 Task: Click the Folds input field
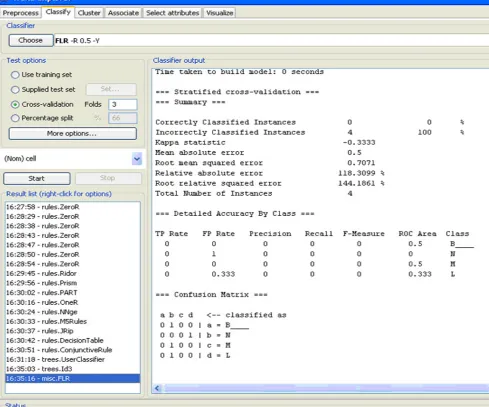tap(123, 104)
